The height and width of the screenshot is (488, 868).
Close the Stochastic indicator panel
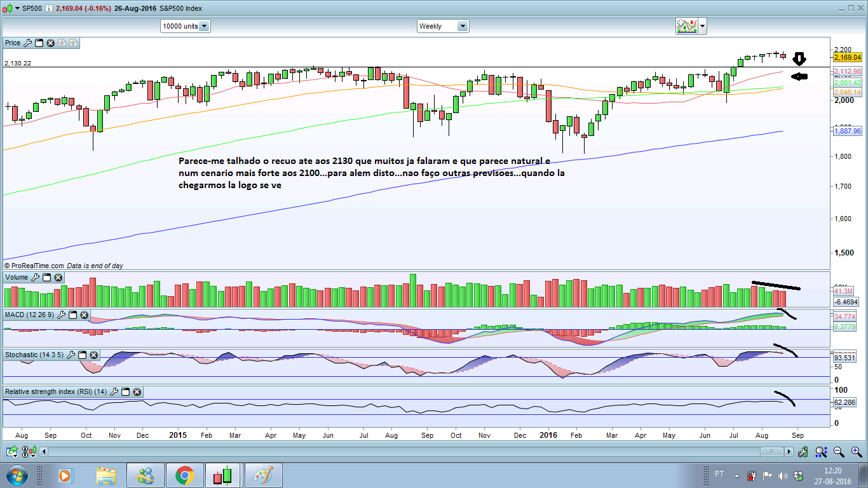[93, 355]
